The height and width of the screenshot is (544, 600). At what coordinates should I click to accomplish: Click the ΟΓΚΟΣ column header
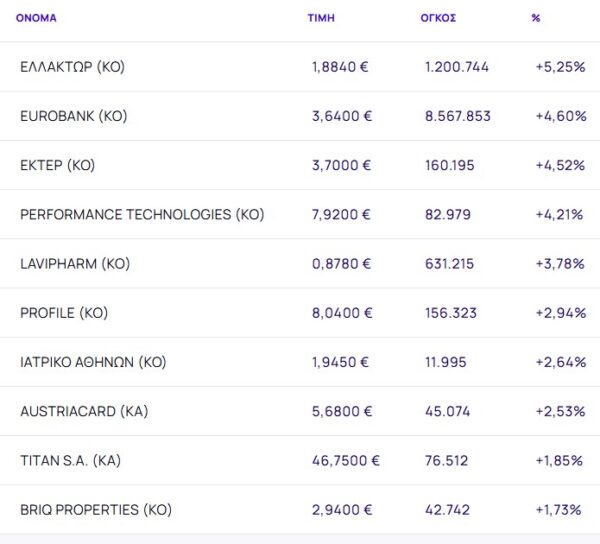point(438,18)
